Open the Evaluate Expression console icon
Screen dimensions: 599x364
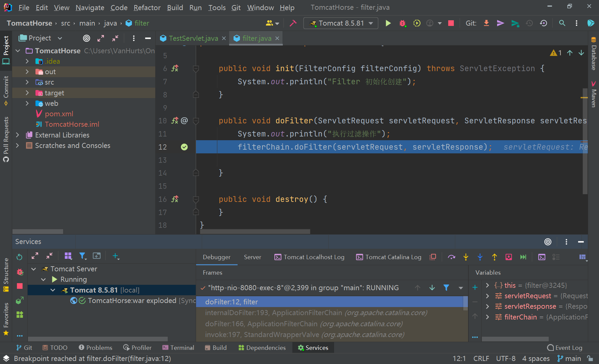542,257
